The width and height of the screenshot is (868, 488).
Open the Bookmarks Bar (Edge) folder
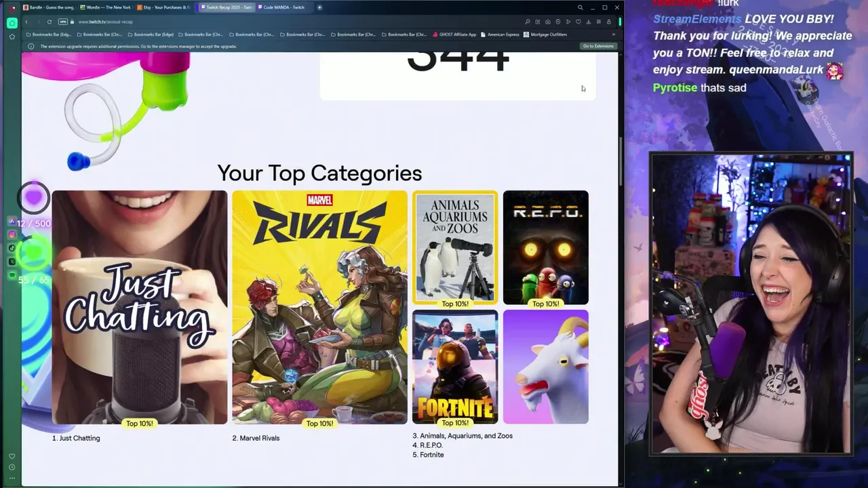[150, 35]
